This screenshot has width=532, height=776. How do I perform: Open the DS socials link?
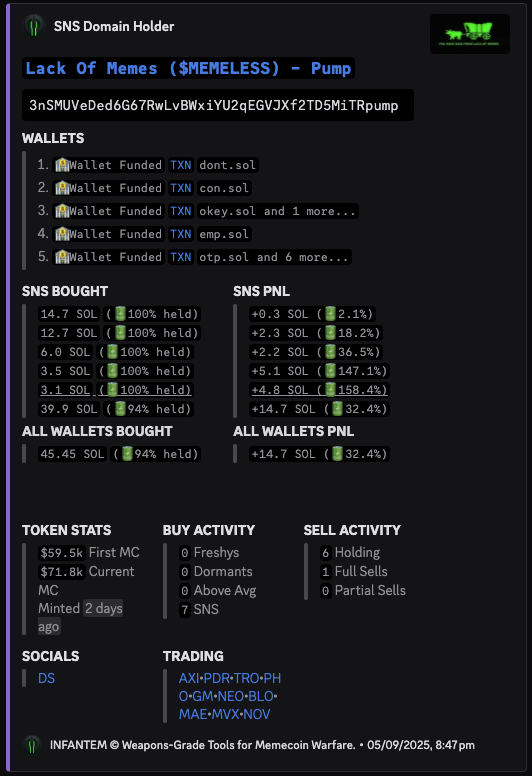pyautogui.click(x=47, y=678)
